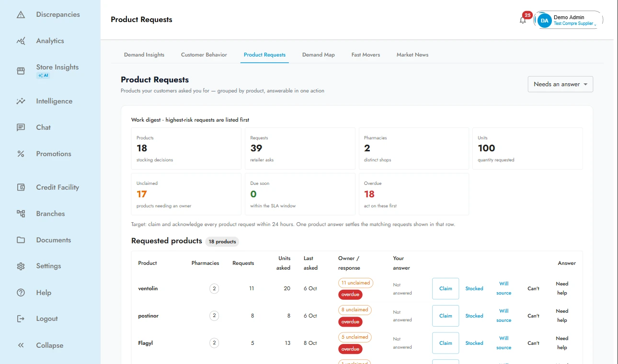Open the Products 18 stocking decisions card
Viewport: 618px width, 364px height.
tap(186, 148)
